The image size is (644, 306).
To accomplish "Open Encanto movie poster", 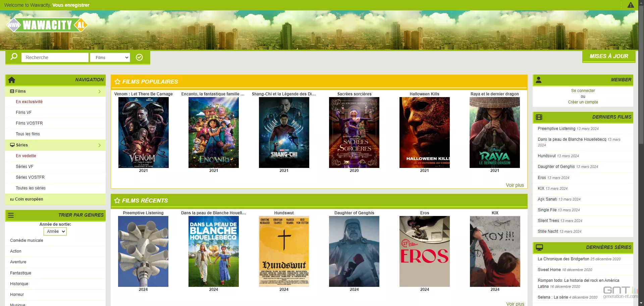I will pyautogui.click(x=214, y=133).
